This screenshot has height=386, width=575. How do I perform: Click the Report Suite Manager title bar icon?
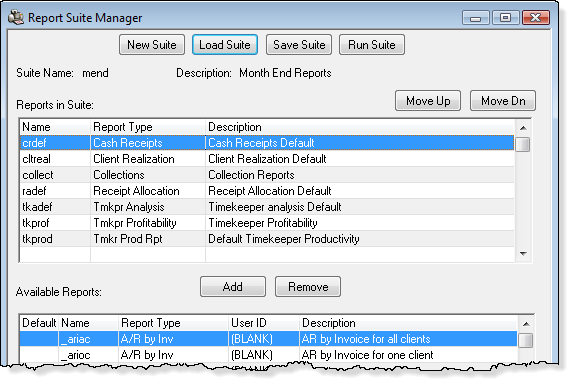16,17
